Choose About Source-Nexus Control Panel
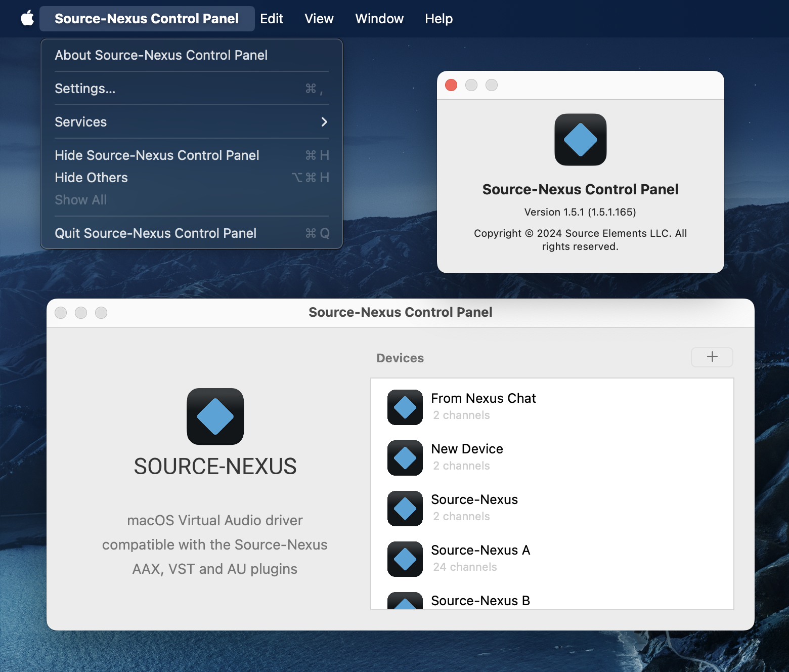The image size is (789, 672). (x=191, y=55)
